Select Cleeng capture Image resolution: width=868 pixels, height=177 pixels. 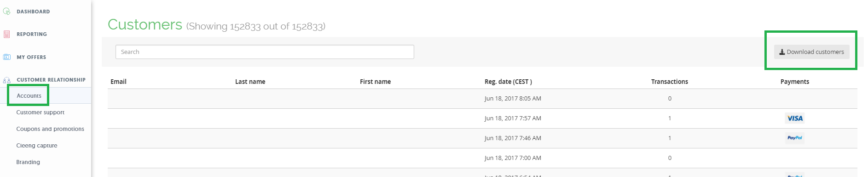(37, 146)
